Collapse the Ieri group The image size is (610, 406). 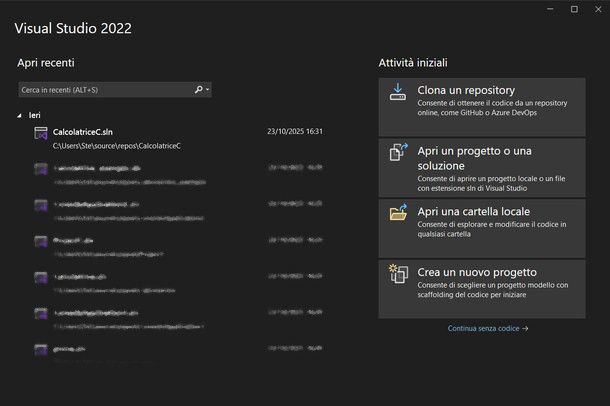(19, 116)
